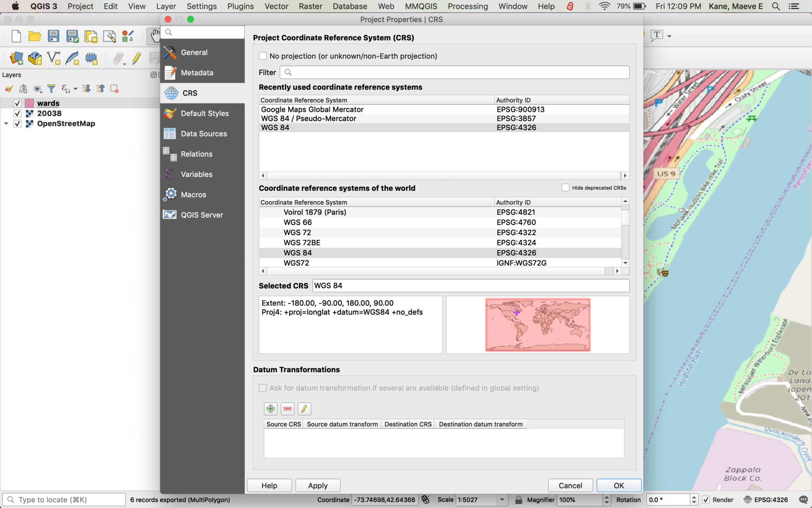Click the Save Project toolbar icon
The width and height of the screenshot is (812, 508).
53,36
